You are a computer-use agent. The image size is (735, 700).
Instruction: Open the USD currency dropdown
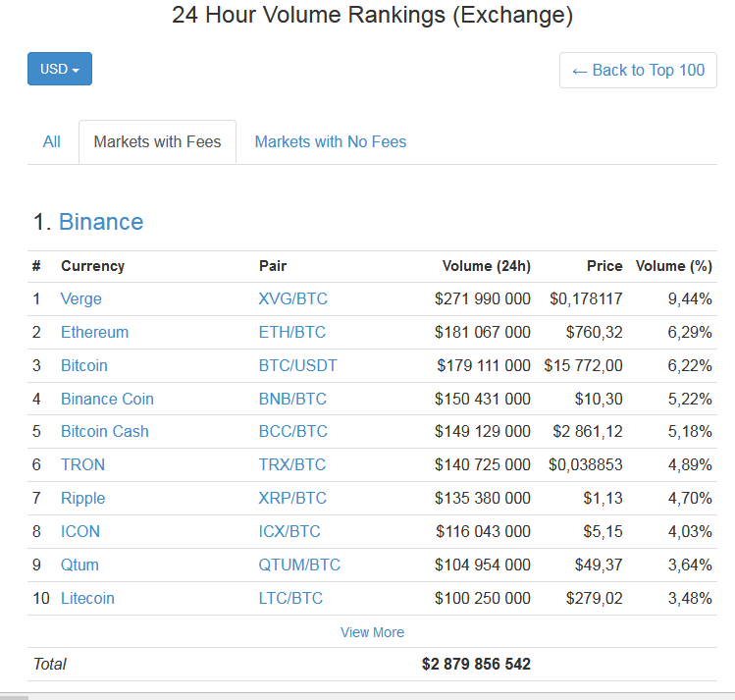(60, 69)
